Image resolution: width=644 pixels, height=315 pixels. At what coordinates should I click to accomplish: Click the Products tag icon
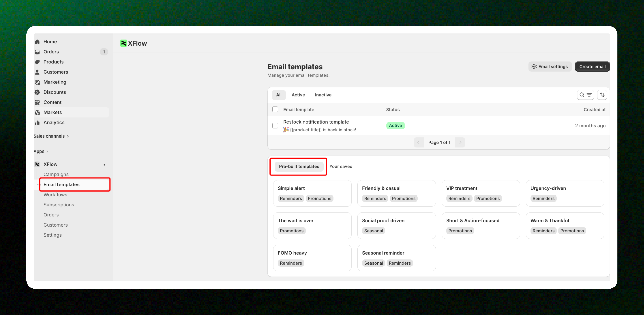[37, 62]
